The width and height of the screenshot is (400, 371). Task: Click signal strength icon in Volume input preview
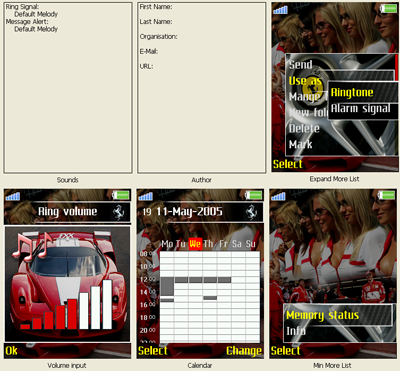pos(13,196)
